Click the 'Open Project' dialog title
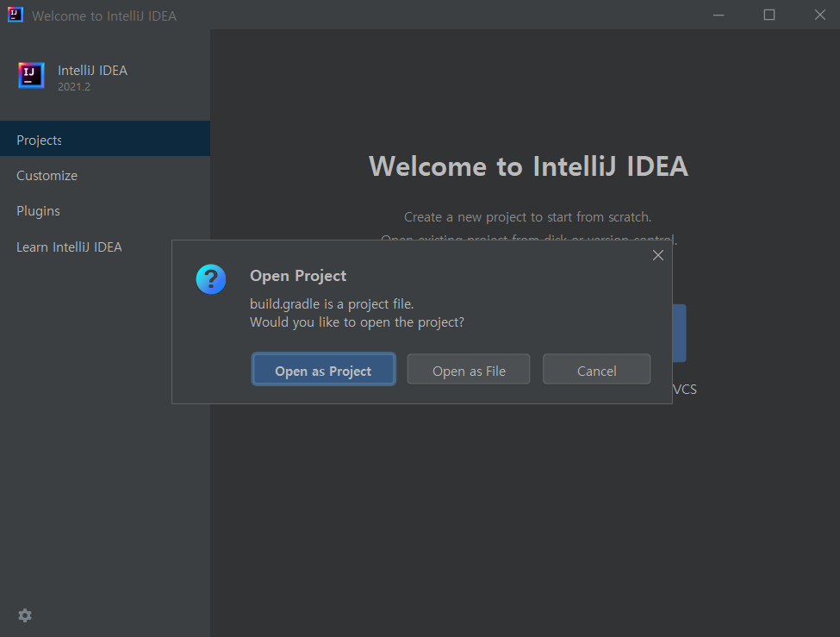This screenshot has width=840, height=637. (298, 276)
